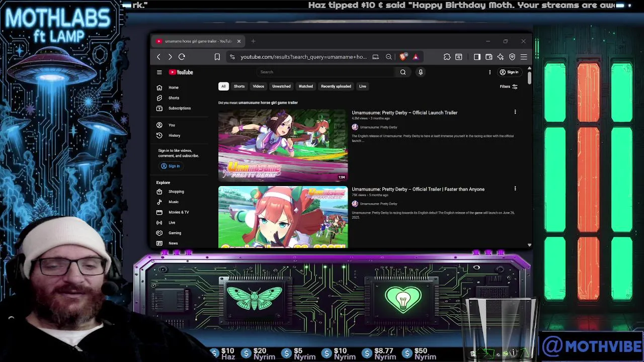Open the zoom-out magnifier icon
This screenshot has width=644, height=362.
coord(389,57)
